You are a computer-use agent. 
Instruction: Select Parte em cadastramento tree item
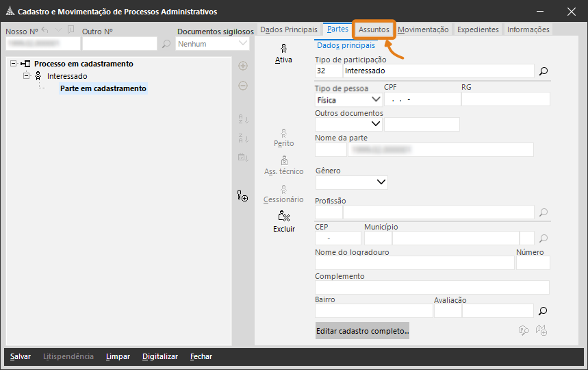pos(103,88)
